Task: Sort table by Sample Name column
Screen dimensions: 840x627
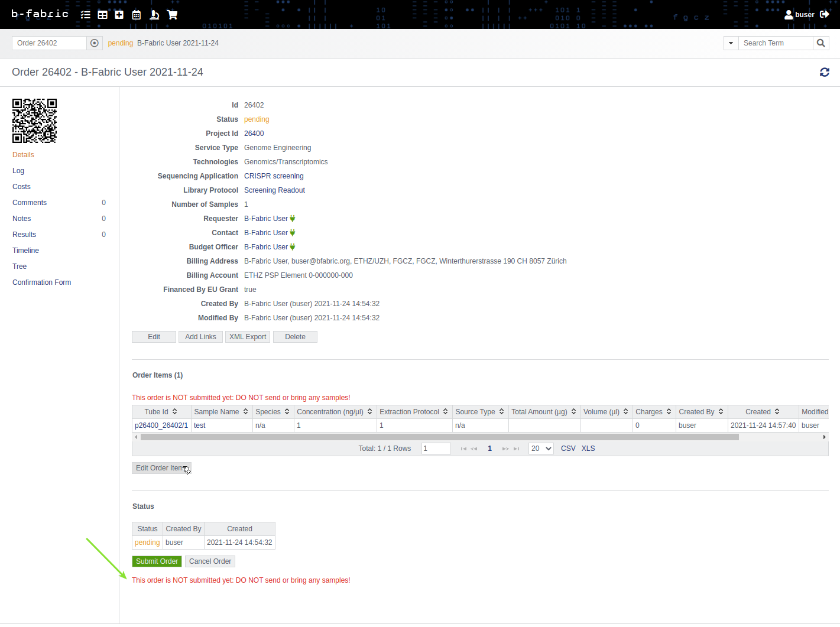Action: point(221,412)
